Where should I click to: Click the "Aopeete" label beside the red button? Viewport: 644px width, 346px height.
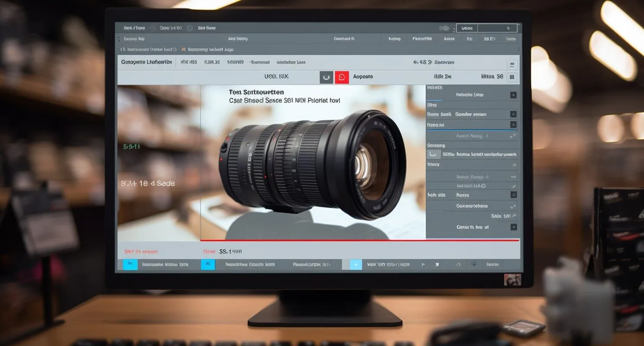[363, 77]
